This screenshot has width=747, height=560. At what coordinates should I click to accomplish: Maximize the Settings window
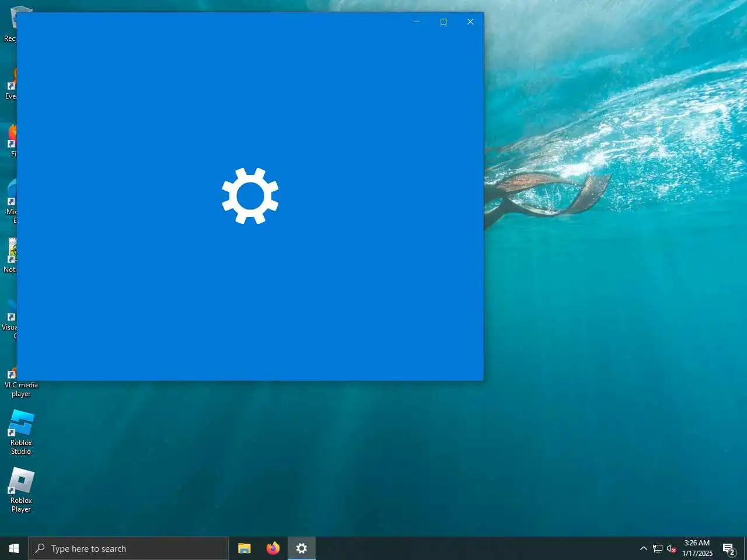coord(444,22)
